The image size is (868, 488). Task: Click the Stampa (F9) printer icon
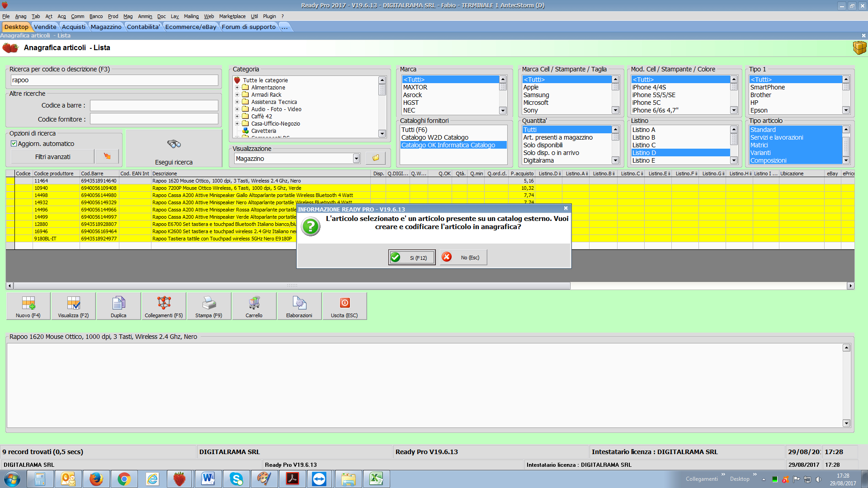[209, 303]
